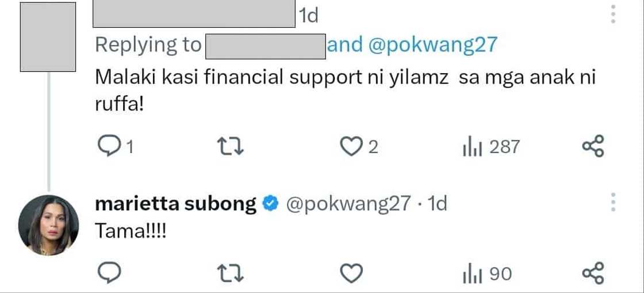Reply to the tweet about financial support
This screenshot has height=293, width=644.
(108, 147)
